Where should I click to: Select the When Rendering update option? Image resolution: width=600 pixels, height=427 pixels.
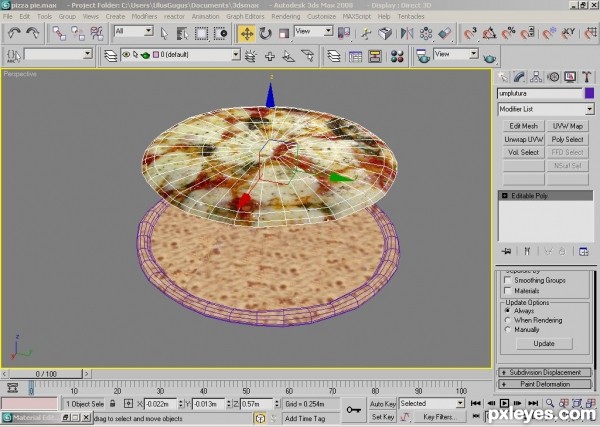click(508, 320)
